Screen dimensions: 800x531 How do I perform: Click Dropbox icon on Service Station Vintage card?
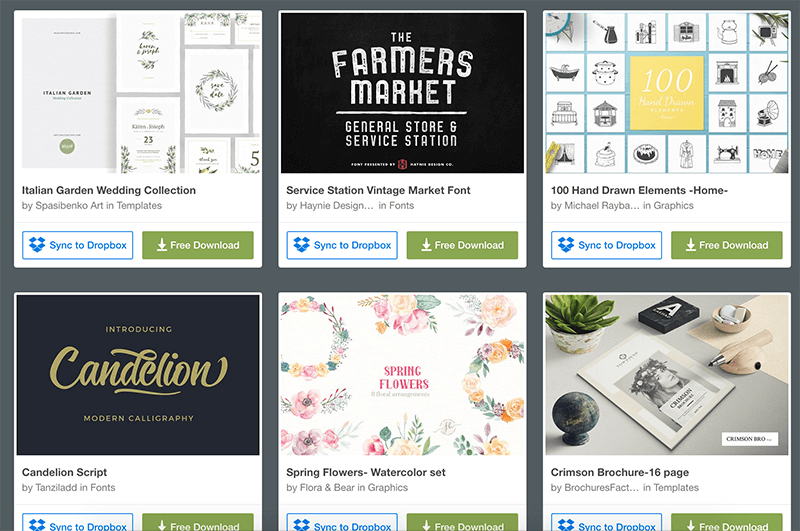point(302,245)
